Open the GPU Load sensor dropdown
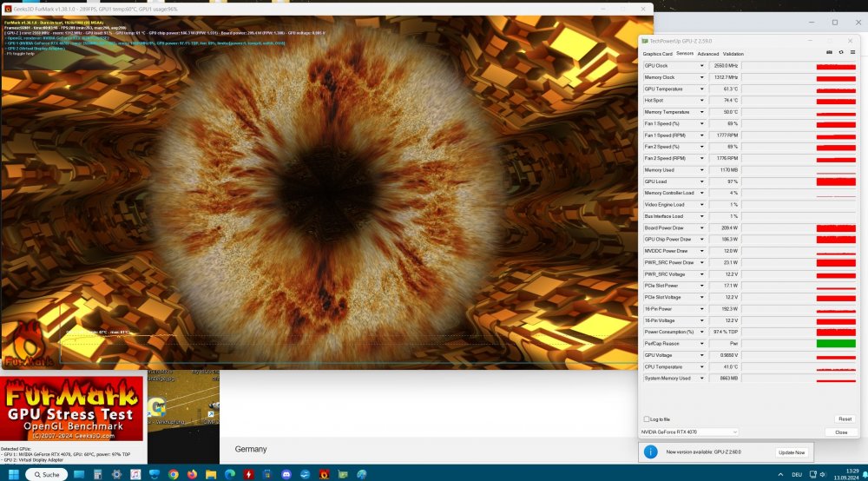The width and height of the screenshot is (868, 481). [702, 181]
